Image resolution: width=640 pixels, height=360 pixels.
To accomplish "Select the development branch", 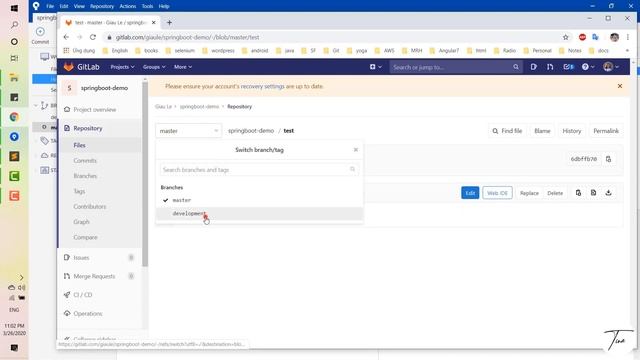I will [260, 213].
